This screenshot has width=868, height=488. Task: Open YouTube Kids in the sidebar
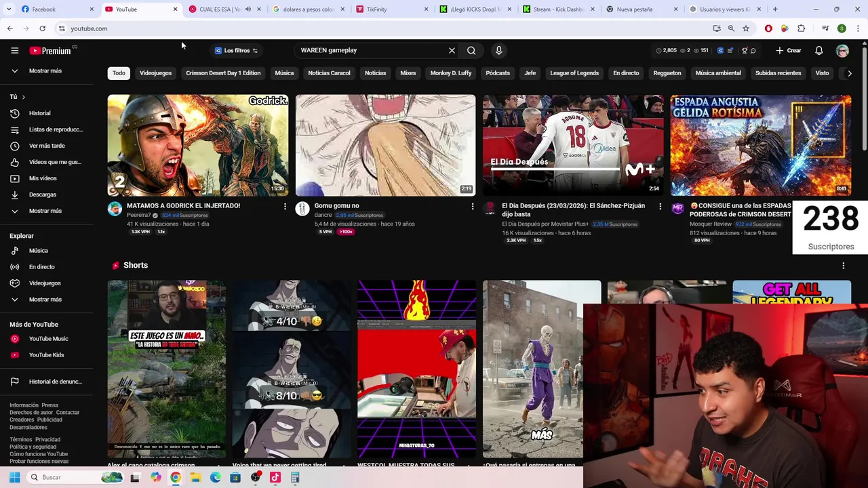tap(46, 355)
